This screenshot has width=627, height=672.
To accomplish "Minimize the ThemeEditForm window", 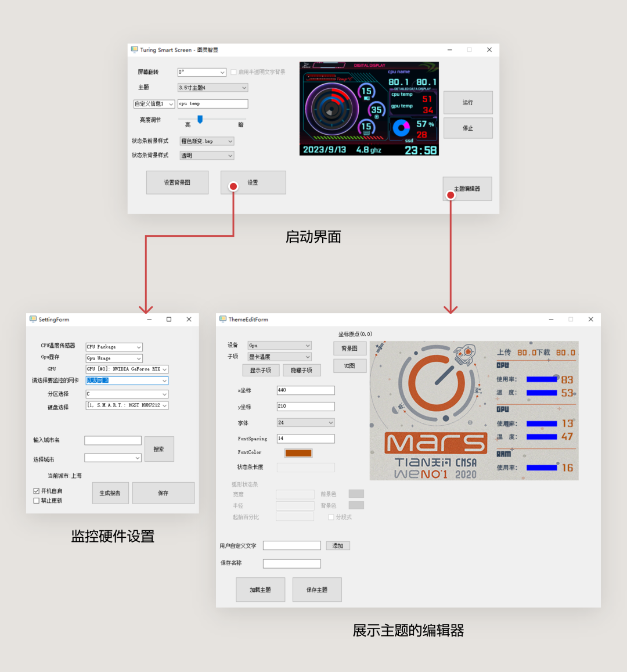I will point(551,319).
